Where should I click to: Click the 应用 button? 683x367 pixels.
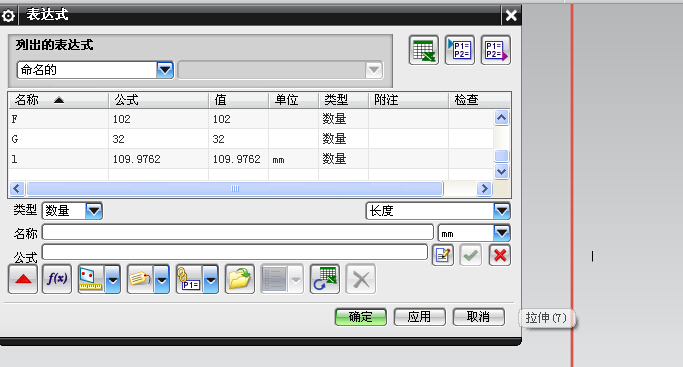point(419,317)
